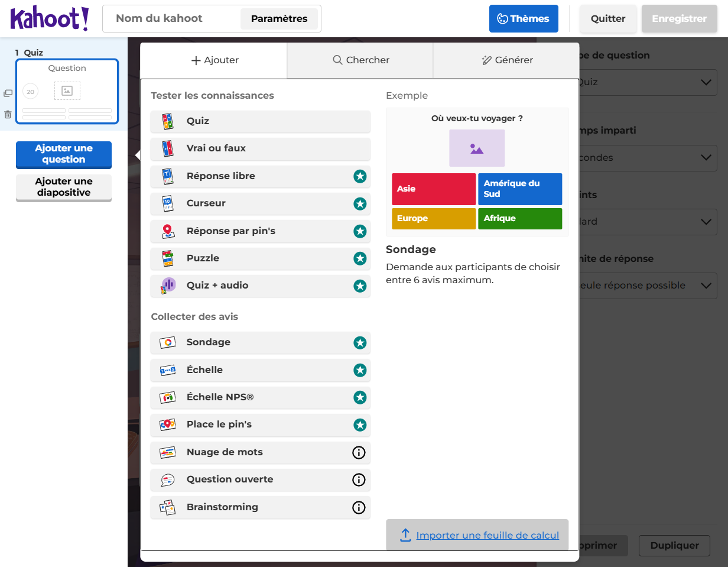Screen dimensions: 728x567
Task: Click yellow Europe answer tile
Action: point(434,219)
